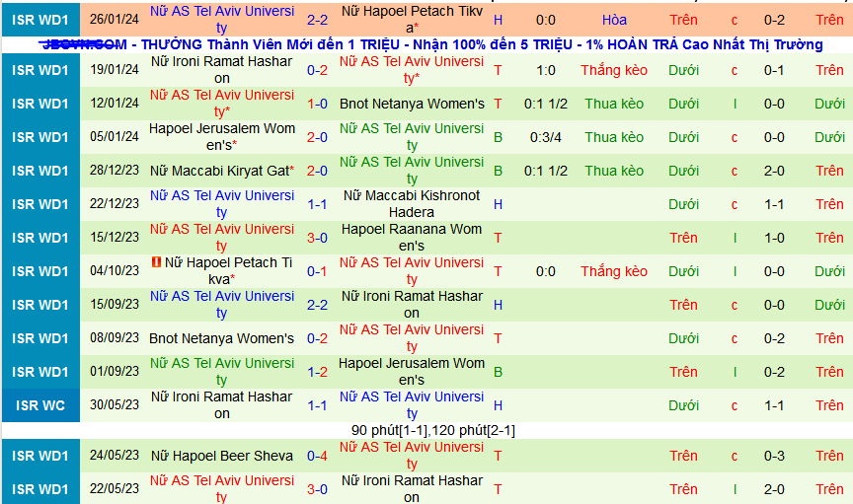853x504 pixels.
Task: Click the red card icon beside Hapoel Petach Tikva
Action: click(155, 262)
